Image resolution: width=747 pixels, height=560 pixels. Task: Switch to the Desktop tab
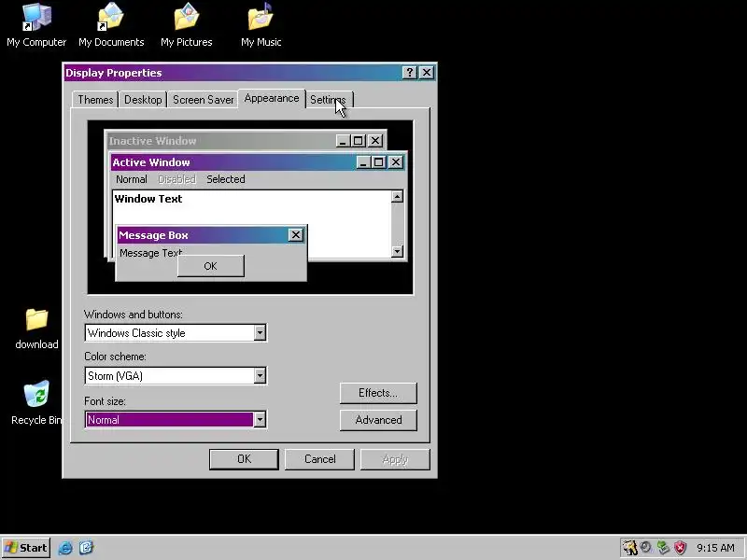(x=143, y=100)
